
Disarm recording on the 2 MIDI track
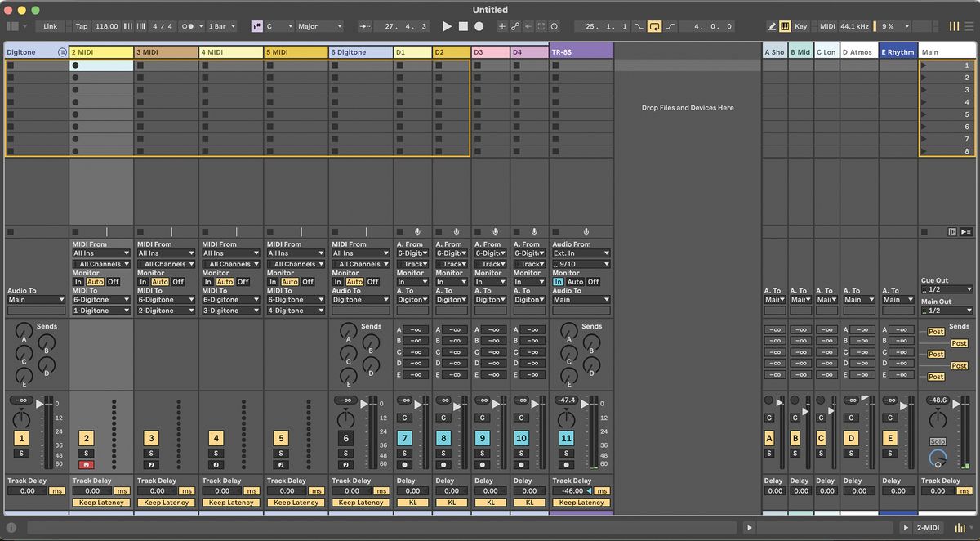click(x=86, y=464)
